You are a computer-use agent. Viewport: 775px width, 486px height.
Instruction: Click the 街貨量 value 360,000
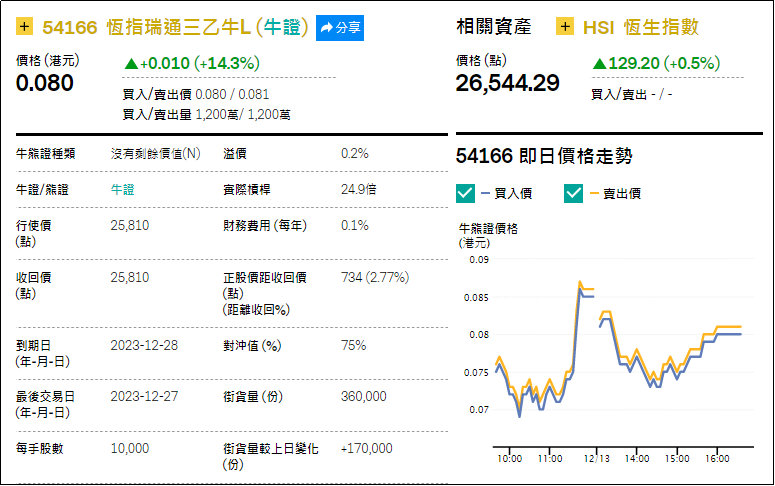pyautogui.click(x=364, y=397)
